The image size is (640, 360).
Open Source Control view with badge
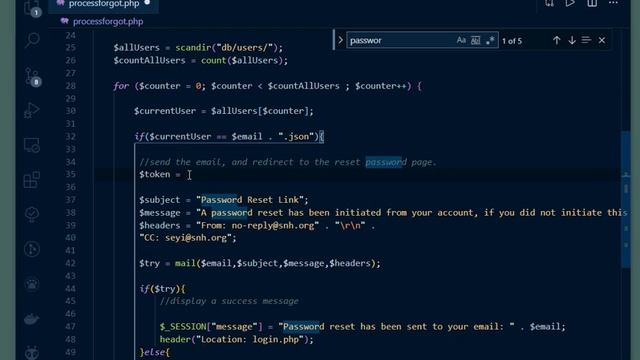tap(32, 76)
